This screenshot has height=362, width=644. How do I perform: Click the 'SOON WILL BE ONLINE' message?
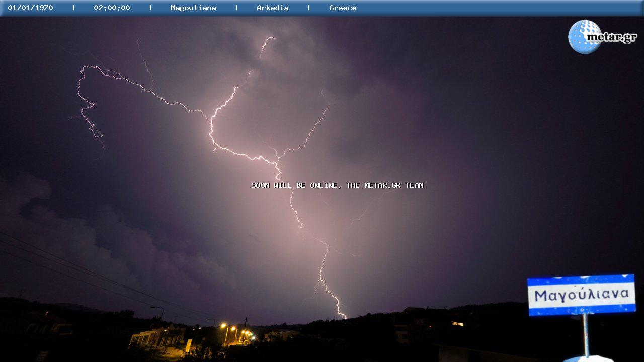click(x=337, y=185)
